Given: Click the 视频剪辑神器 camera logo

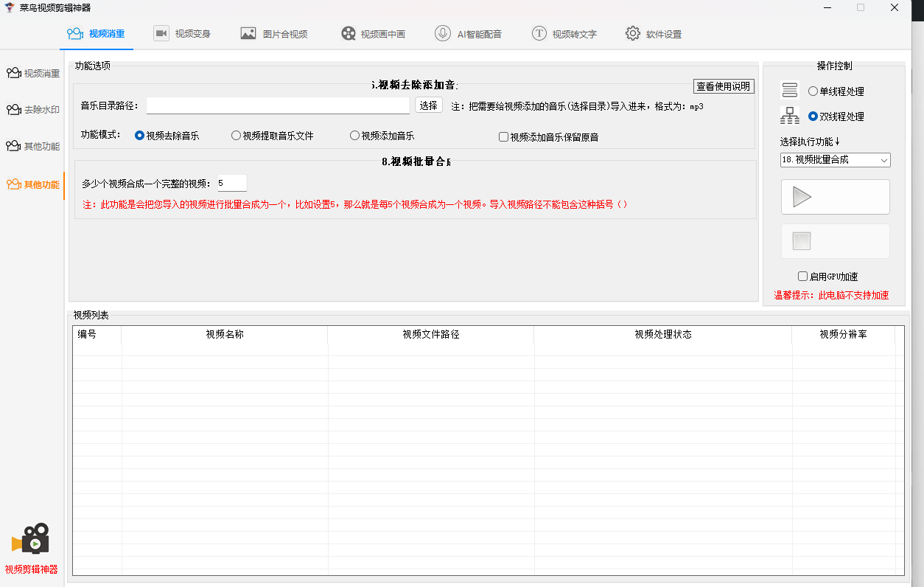Looking at the screenshot, I should tap(31, 540).
